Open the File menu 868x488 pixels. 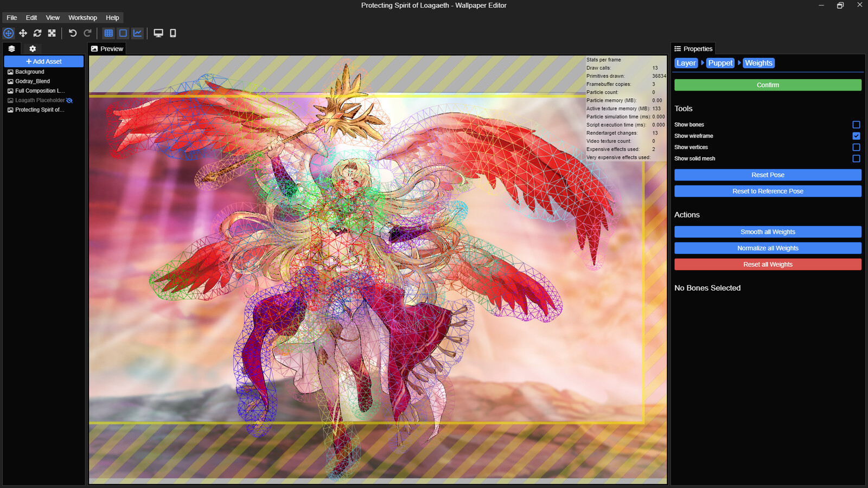(x=12, y=18)
